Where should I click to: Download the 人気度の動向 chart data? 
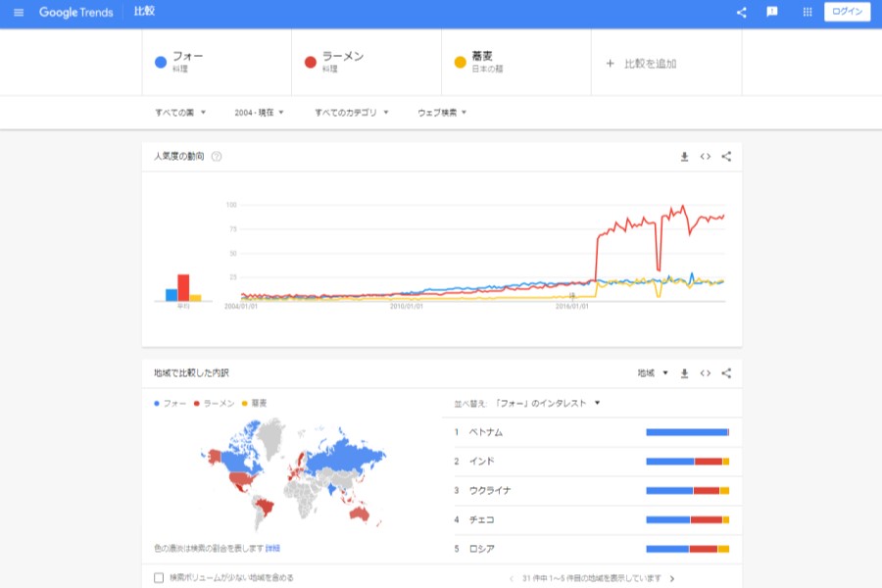[685, 157]
